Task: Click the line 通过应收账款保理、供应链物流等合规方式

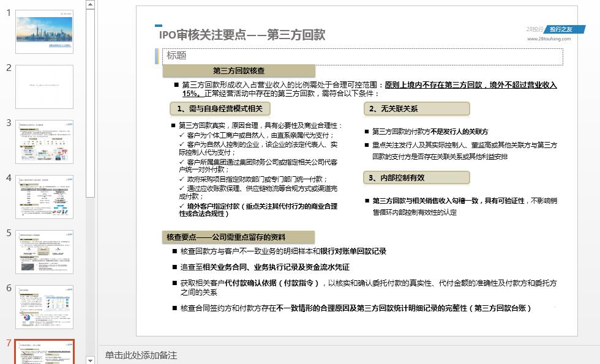Action: coord(258,192)
